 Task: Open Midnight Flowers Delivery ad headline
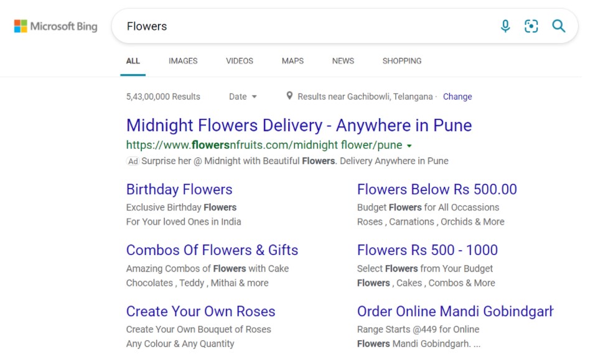[299, 125]
